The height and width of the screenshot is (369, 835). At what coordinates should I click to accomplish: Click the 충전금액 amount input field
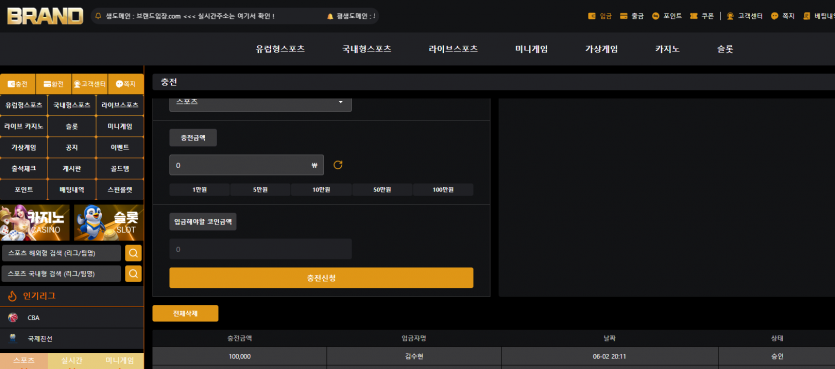coord(247,165)
